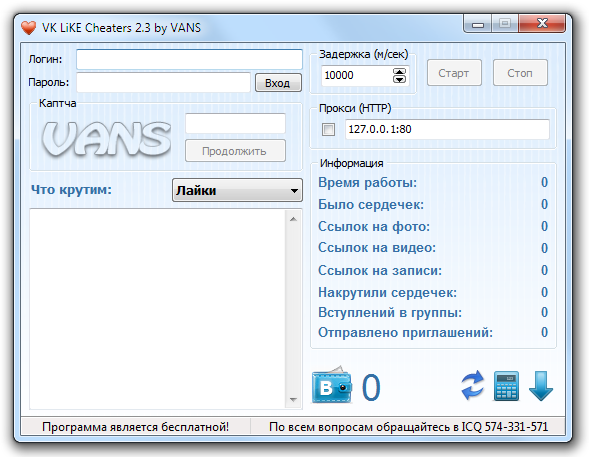
Task: Click the red heart title bar icon
Action: point(29,28)
